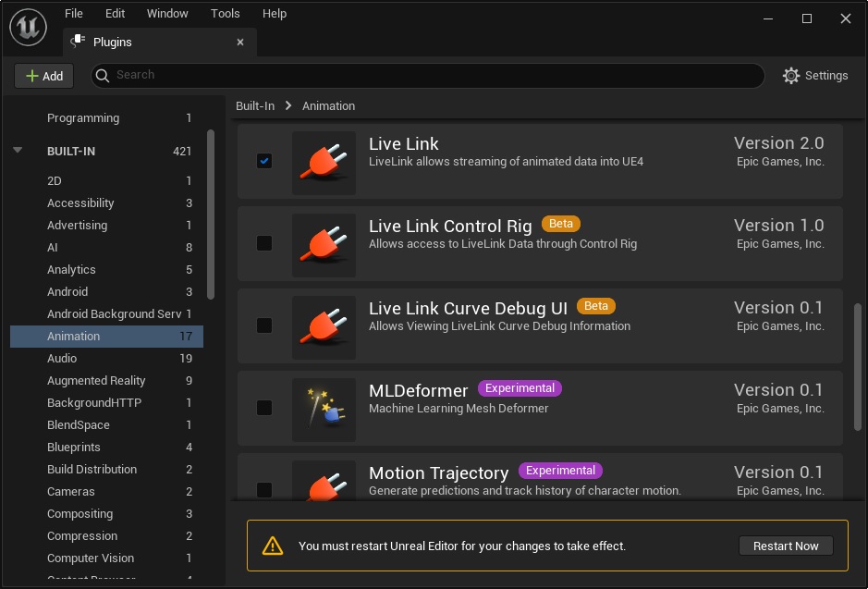Click the Plugins tab plug icon

click(79, 42)
